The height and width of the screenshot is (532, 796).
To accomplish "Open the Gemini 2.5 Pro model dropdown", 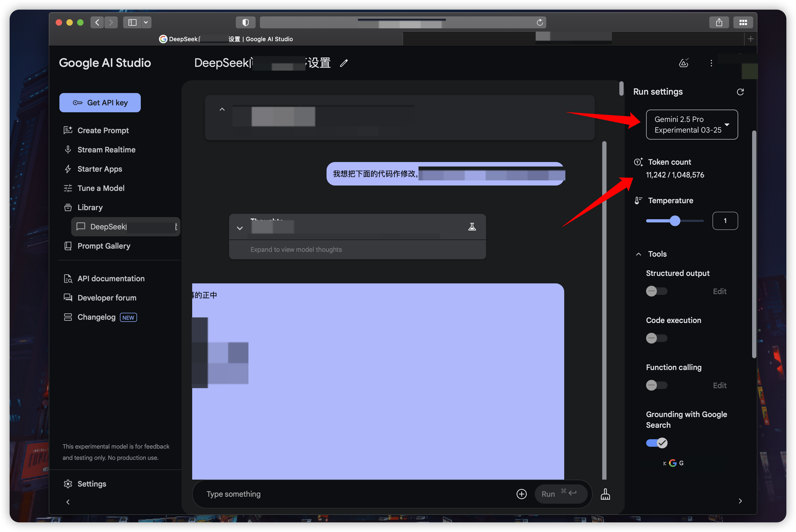I will [691, 125].
